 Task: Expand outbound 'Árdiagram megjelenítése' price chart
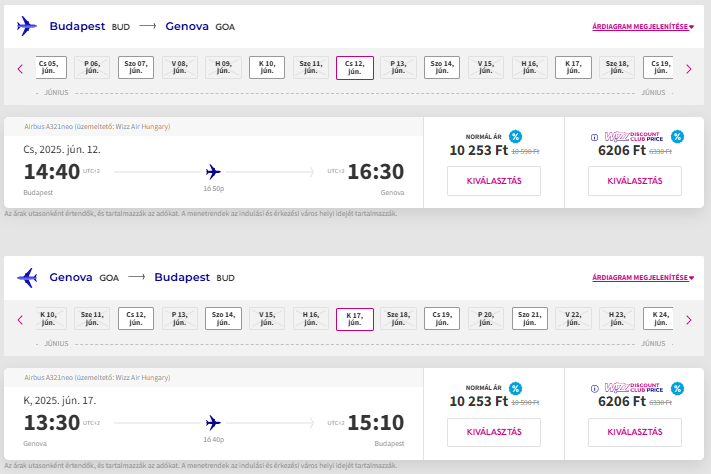tap(640, 27)
